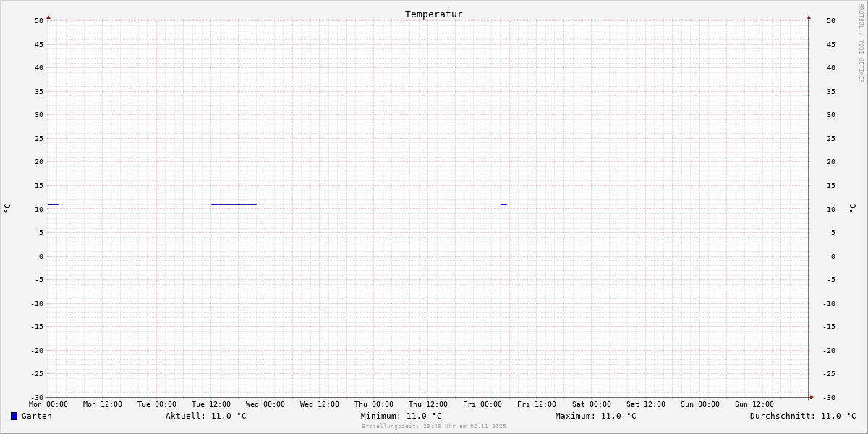Click the RRDTOOL / TOBI OETIKER watermark
The height and width of the screenshot is (434, 868).
[861, 43]
